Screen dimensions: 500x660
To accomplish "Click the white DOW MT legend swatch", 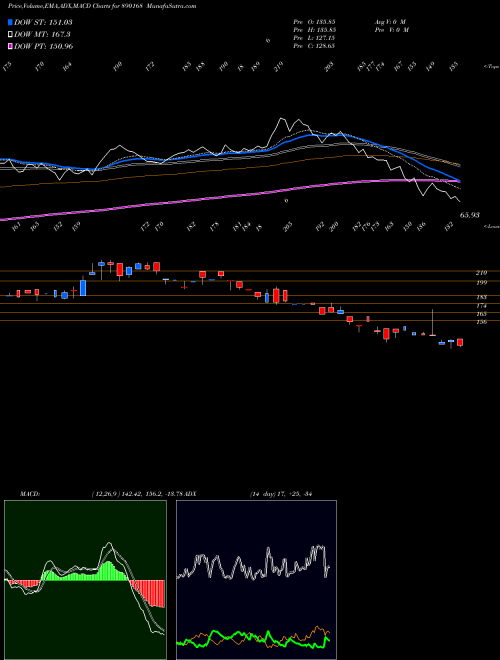I will (x=10, y=35).
